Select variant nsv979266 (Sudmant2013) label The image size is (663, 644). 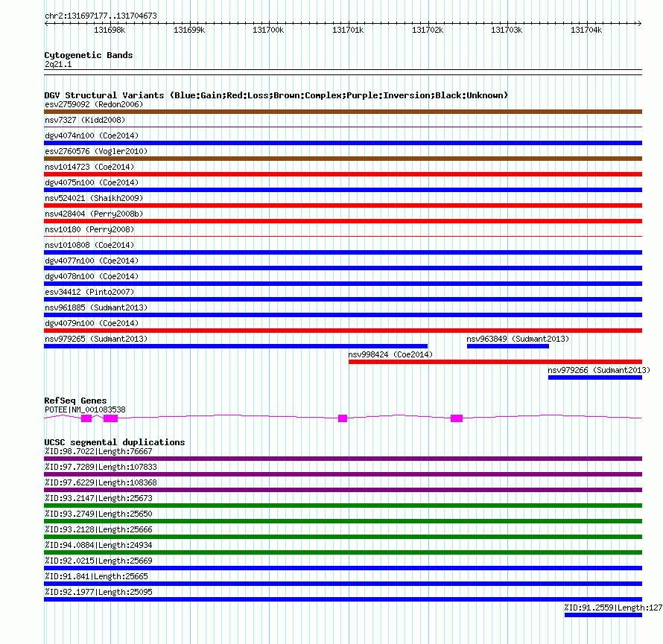[x=599, y=370]
